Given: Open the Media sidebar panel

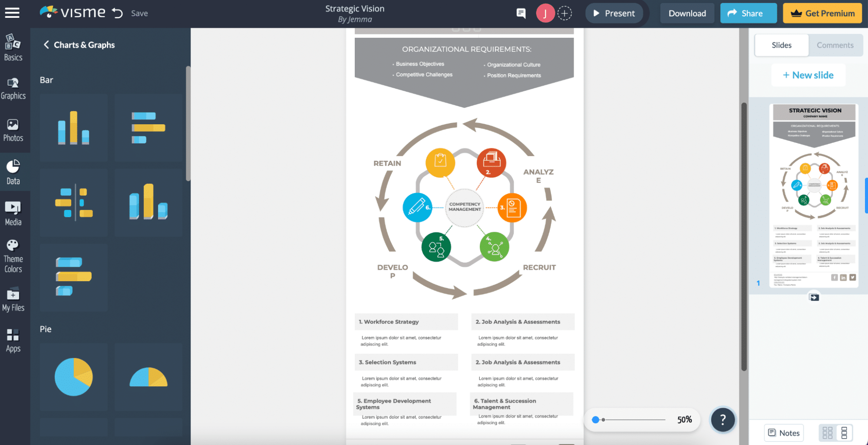Looking at the screenshot, I should [13, 213].
